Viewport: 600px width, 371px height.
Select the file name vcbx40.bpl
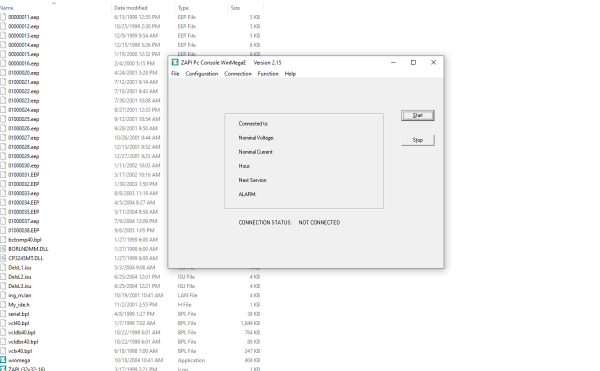point(20,351)
